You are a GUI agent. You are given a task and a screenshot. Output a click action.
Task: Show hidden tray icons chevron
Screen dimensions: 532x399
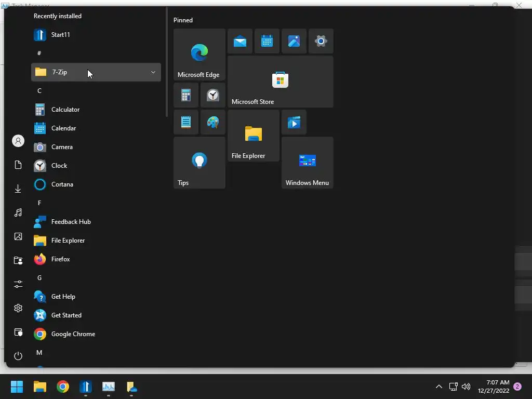coord(438,387)
